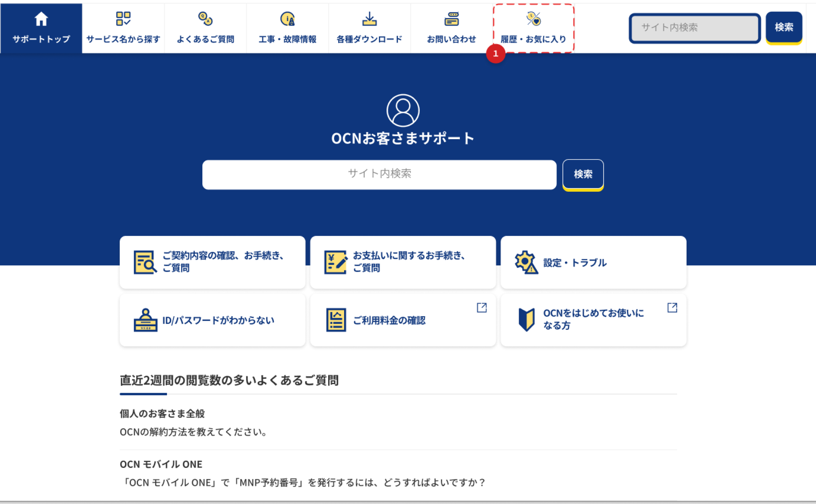
Task: Open ID/パスワードがわからない card
Action: point(212,320)
